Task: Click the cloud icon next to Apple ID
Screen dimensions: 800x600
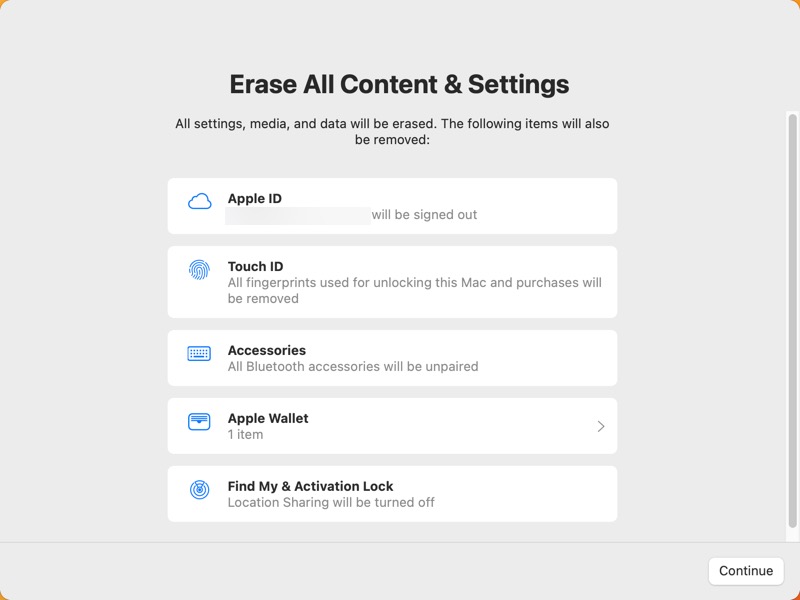Action: point(199,200)
